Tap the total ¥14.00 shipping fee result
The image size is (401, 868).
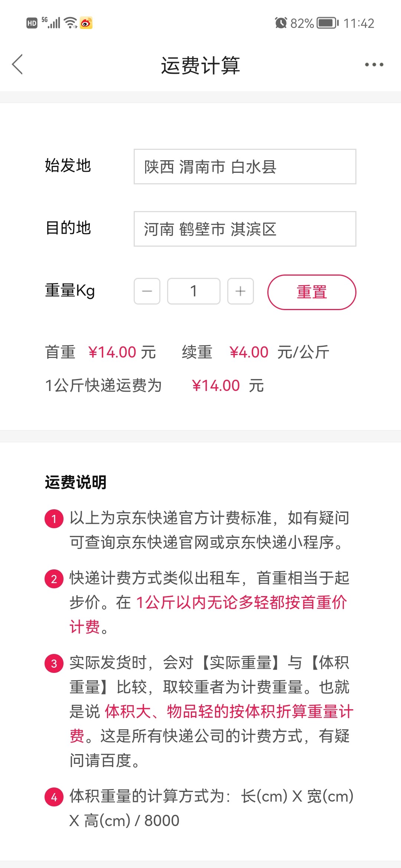pos(216,386)
